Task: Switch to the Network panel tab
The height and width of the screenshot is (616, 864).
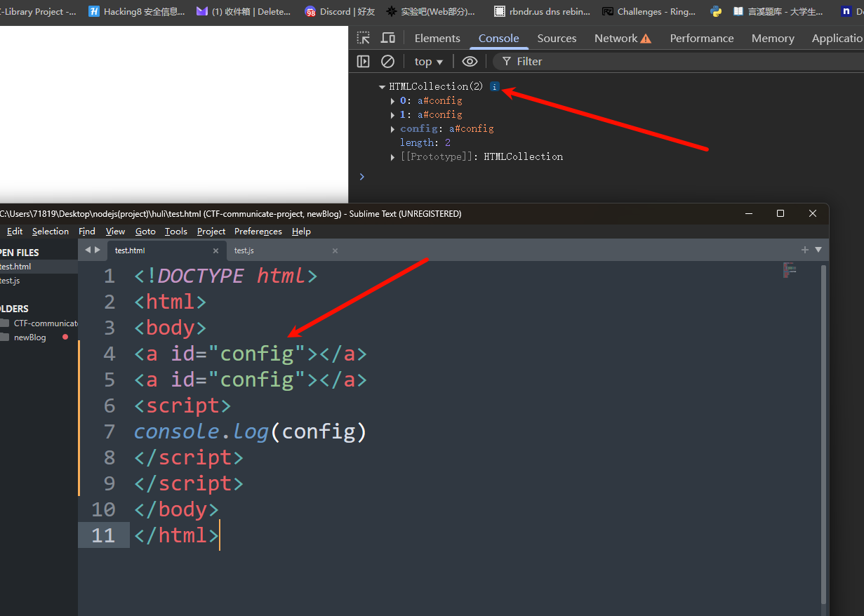Action: click(x=623, y=38)
